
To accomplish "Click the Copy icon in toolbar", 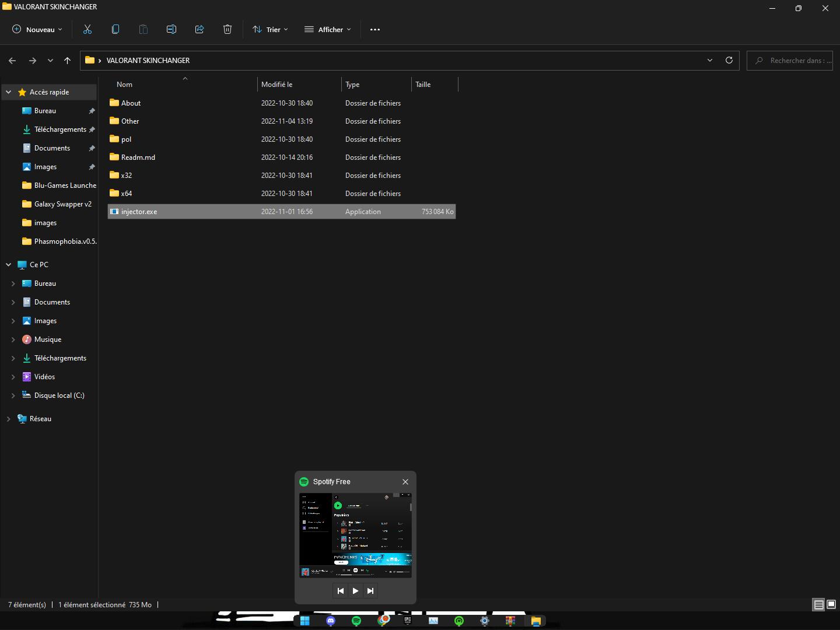I will point(116,29).
